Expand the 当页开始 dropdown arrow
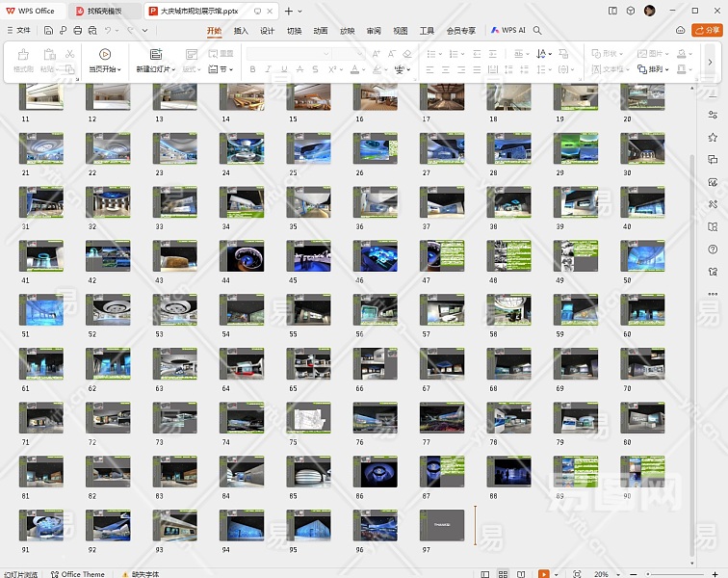The height and width of the screenshot is (578, 728). pos(119,69)
